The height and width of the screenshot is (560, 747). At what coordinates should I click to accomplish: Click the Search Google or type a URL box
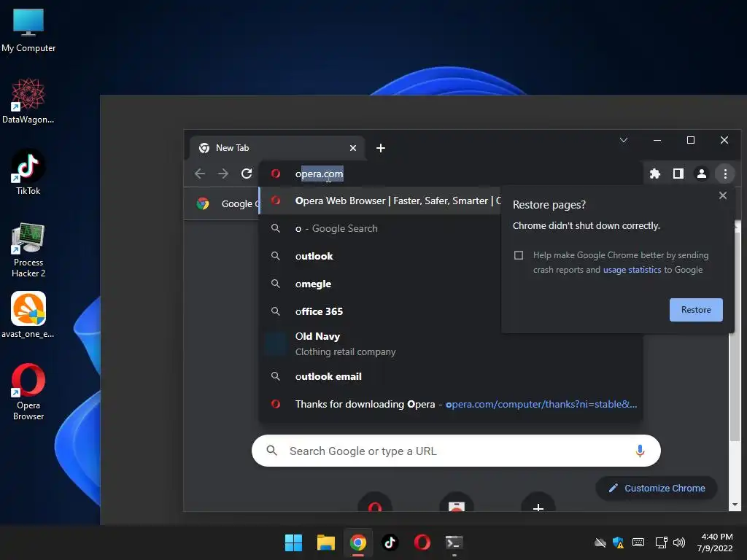pyautogui.click(x=456, y=451)
